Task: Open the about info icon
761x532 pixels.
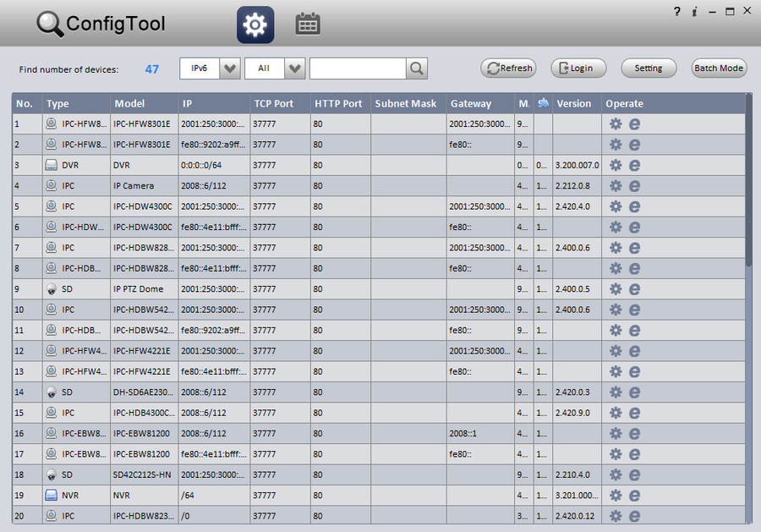Action: 694,11
